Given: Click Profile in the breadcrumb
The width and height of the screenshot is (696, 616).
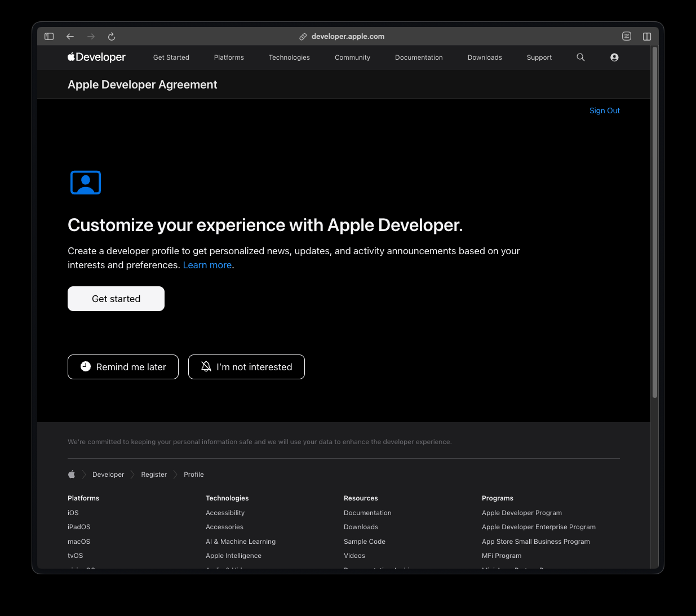Looking at the screenshot, I should tap(194, 475).
